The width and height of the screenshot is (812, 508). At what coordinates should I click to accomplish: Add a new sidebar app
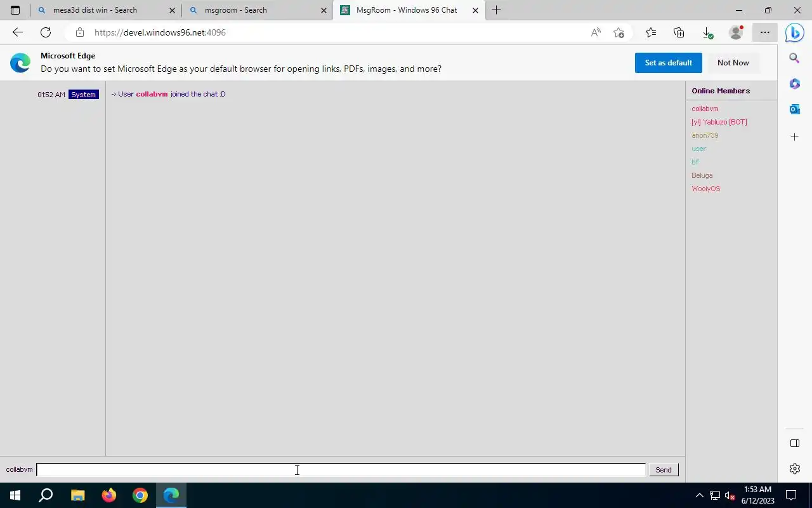pos(794,137)
